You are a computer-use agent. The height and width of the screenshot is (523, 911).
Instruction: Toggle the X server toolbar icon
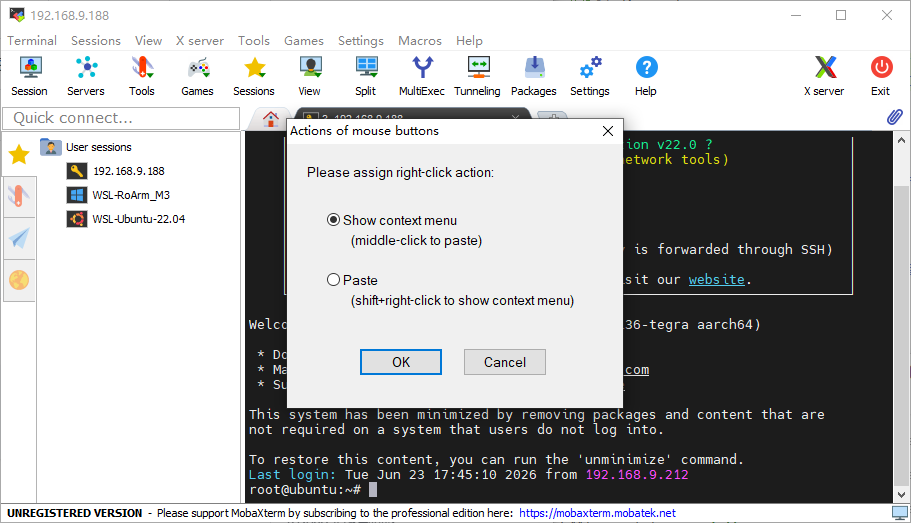click(824, 76)
